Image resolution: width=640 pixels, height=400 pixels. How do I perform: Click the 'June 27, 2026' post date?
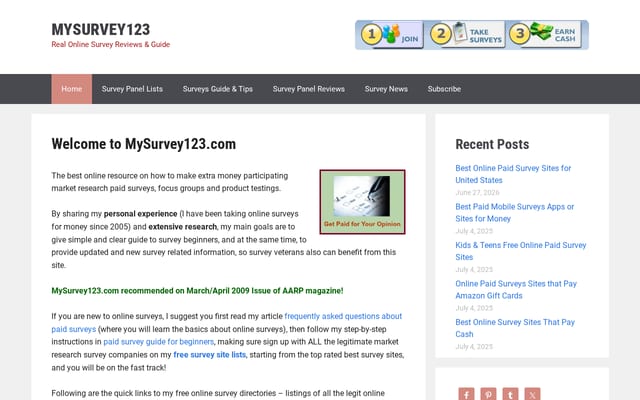(477, 192)
